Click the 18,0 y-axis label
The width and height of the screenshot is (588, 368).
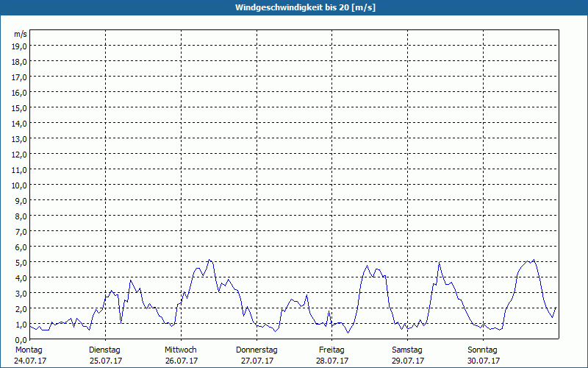(19, 62)
